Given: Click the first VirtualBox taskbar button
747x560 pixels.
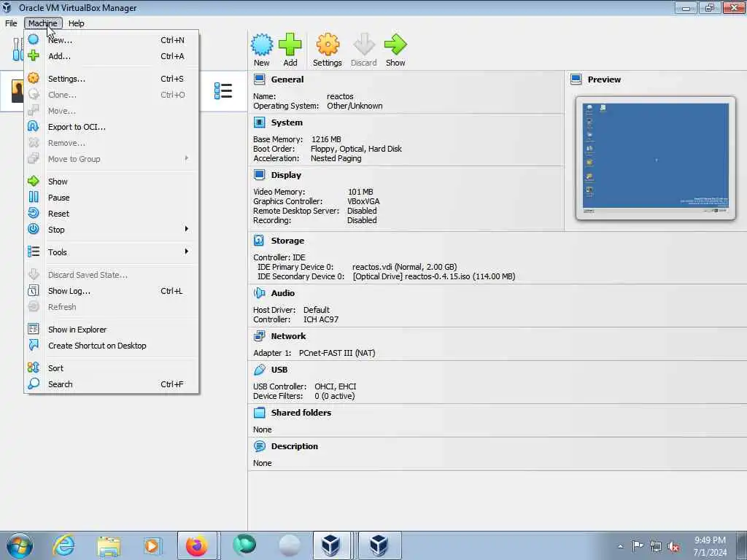Looking at the screenshot, I should pos(330,545).
